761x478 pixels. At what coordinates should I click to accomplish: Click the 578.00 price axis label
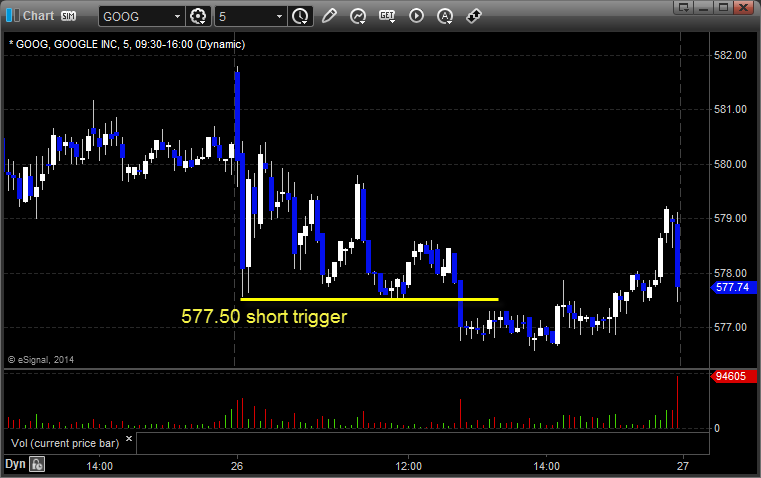[730, 273]
